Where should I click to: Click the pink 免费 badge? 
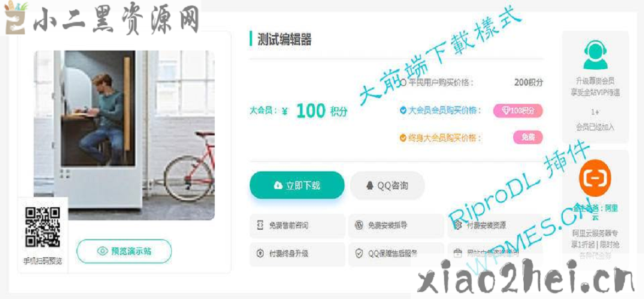528,138
